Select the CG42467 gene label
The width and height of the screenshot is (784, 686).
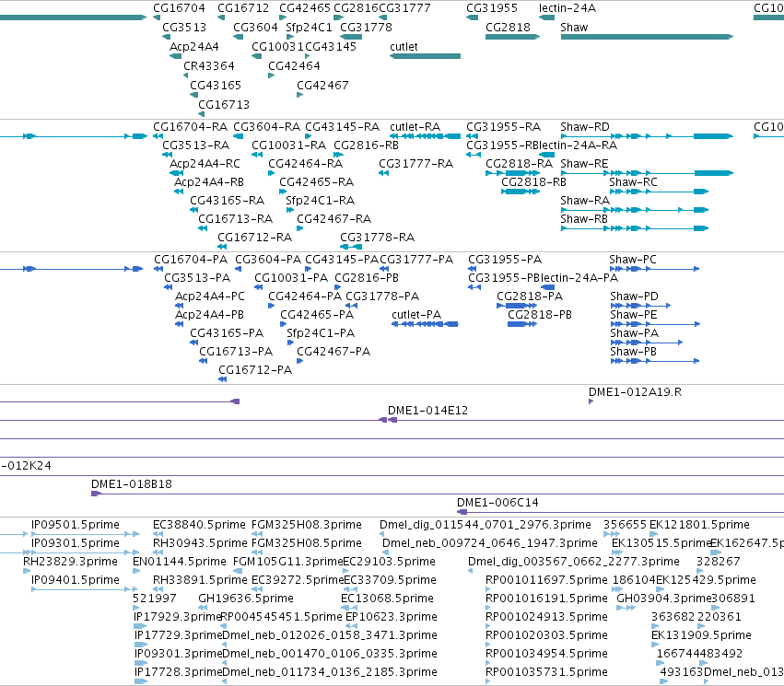322,86
